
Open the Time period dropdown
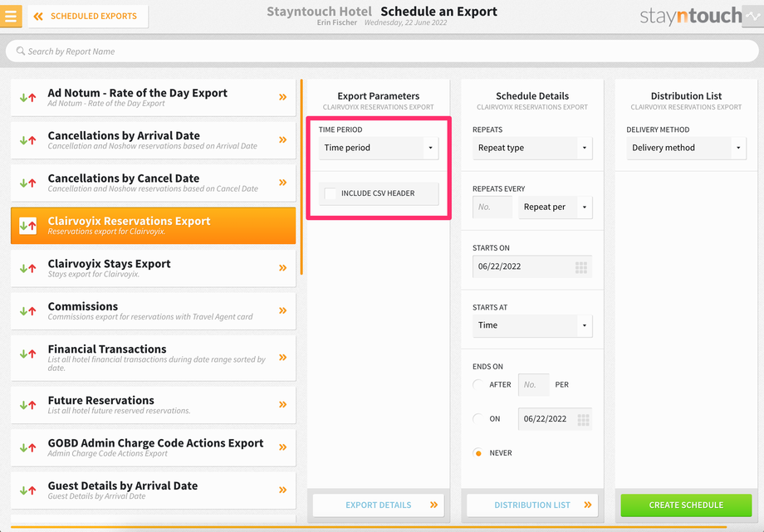click(379, 148)
